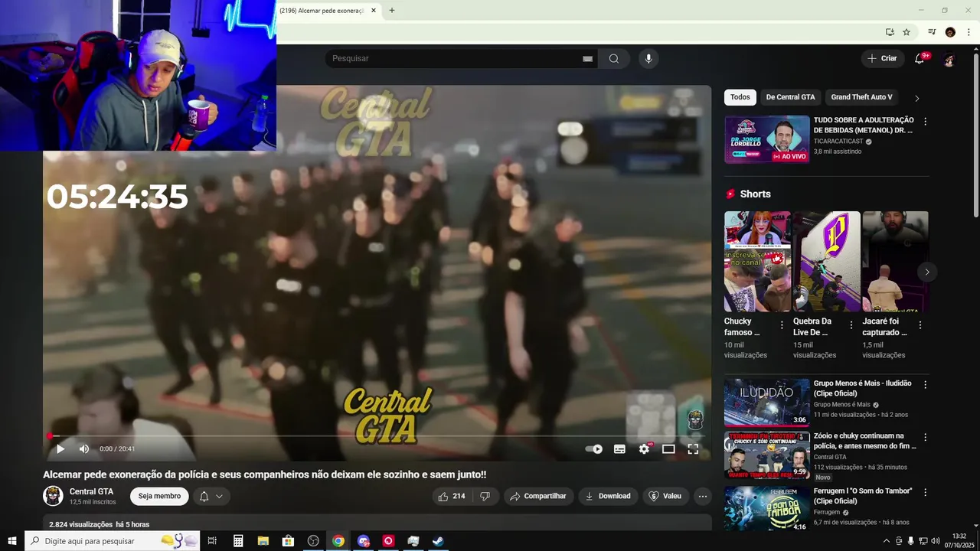Open Calculator from the taskbar
Viewport: 980px width, 551px height.
238,541
